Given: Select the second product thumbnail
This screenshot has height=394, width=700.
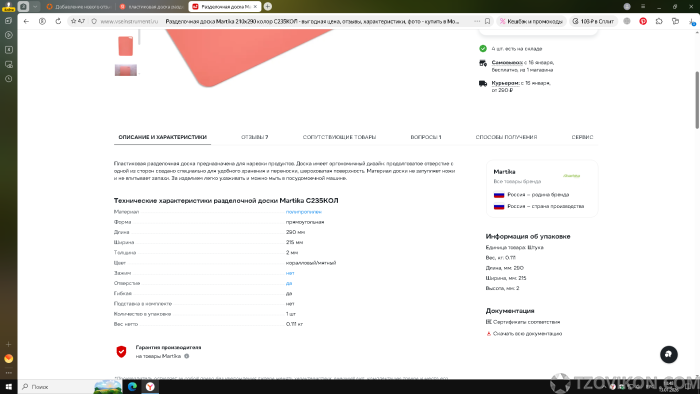Looking at the screenshot, I should click(x=125, y=70).
